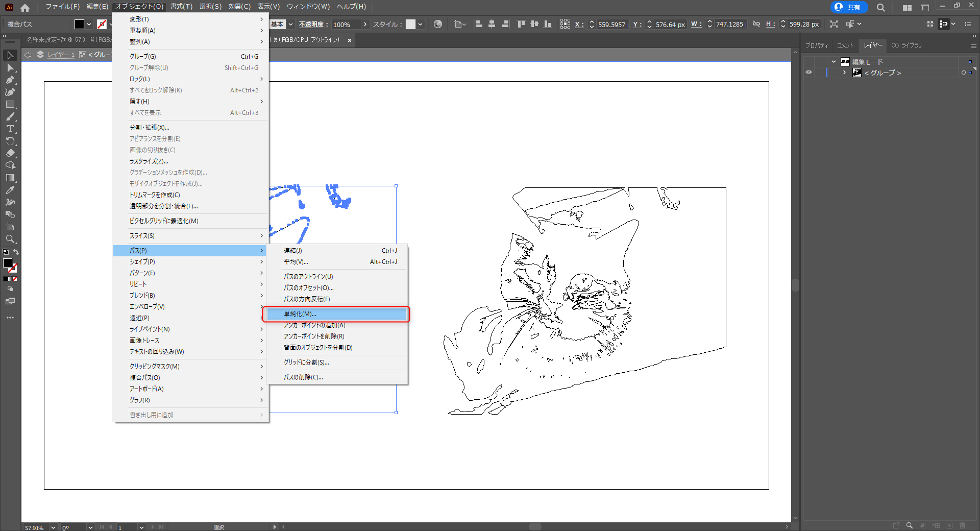
Task: Open the fill color dropdown arrow
Action: [x=89, y=24]
